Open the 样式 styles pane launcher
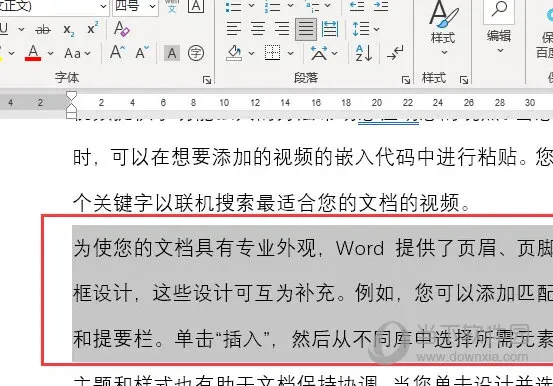 [464, 80]
